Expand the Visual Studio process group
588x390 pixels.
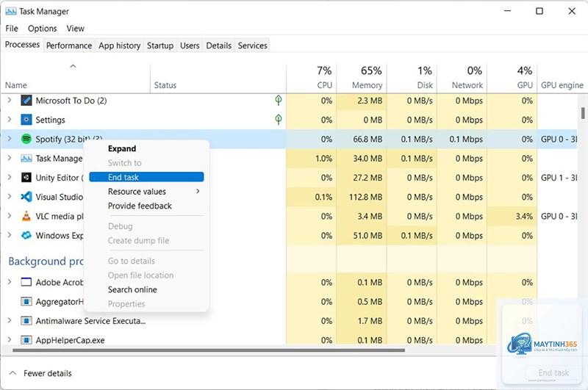click(x=10, y=197)
